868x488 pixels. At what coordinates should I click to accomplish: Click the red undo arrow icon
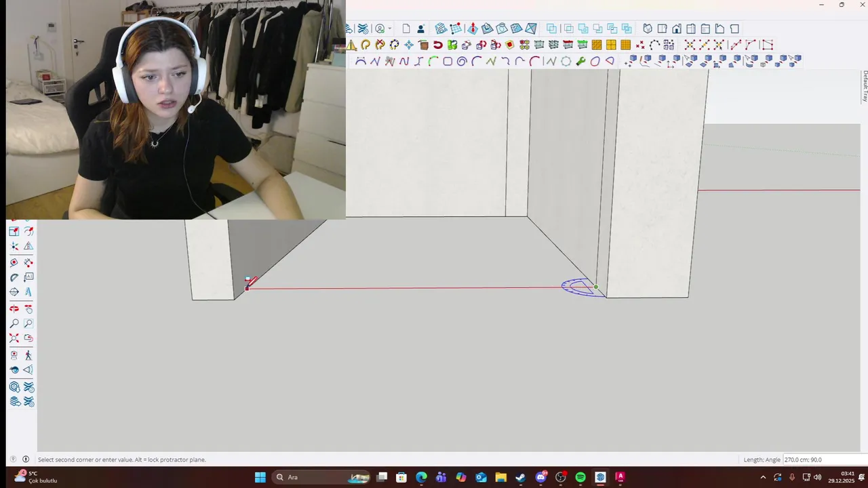437,45
